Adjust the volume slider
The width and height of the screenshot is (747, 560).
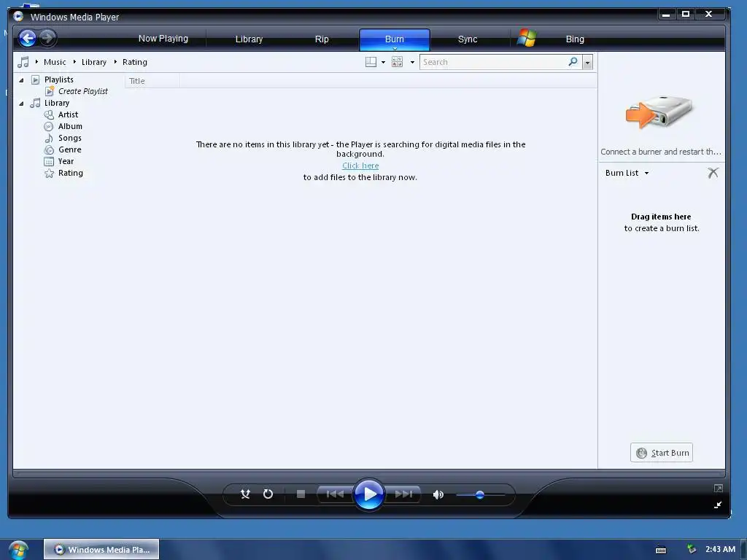pyautogui.click(x=480, y=495)
